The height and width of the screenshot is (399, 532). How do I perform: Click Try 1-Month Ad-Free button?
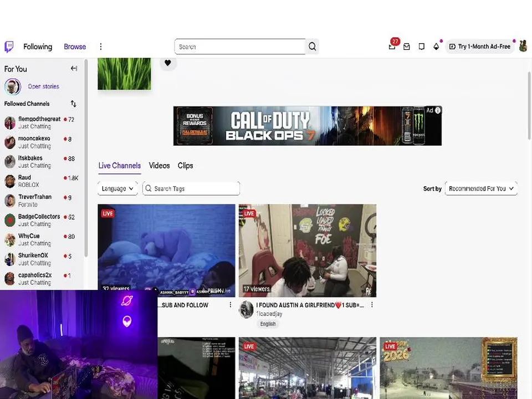click(480, 47)
